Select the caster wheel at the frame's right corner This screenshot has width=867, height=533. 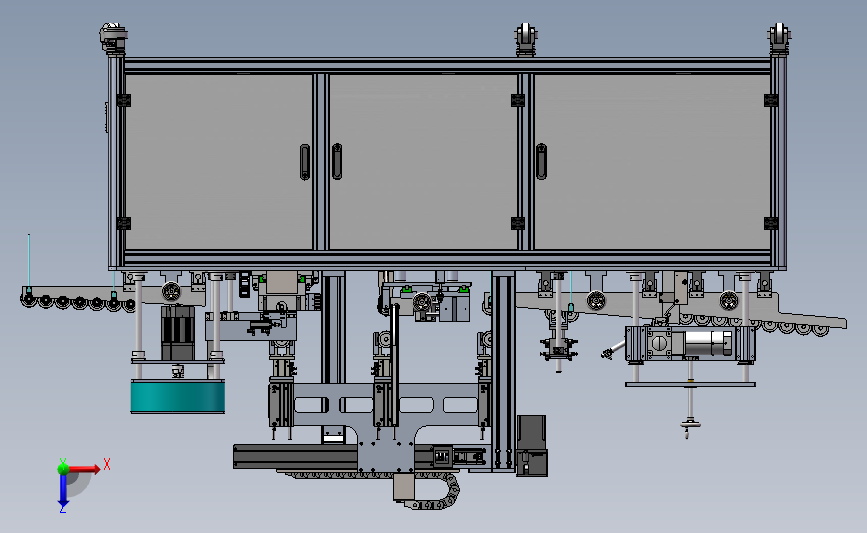(x=779, y=39)
